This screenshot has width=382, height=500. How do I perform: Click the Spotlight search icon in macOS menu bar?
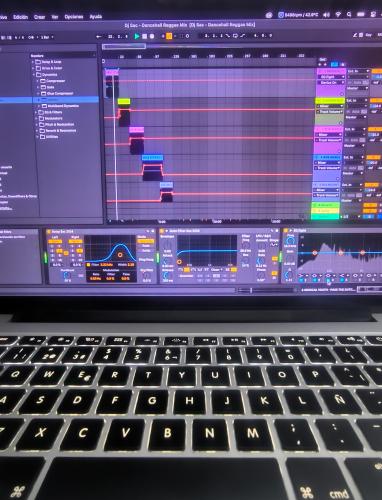pyautogui.click(x=349, y=15)
